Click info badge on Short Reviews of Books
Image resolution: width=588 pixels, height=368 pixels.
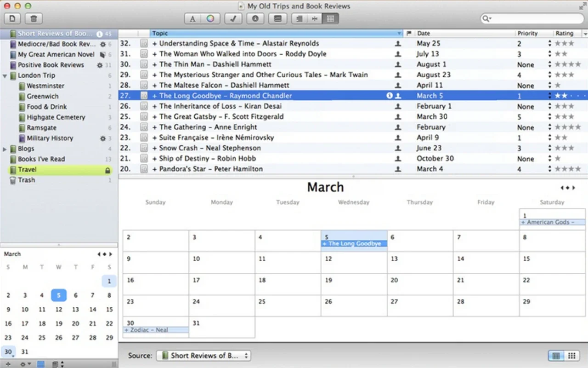pyautogui.click(x=99, y=34)
